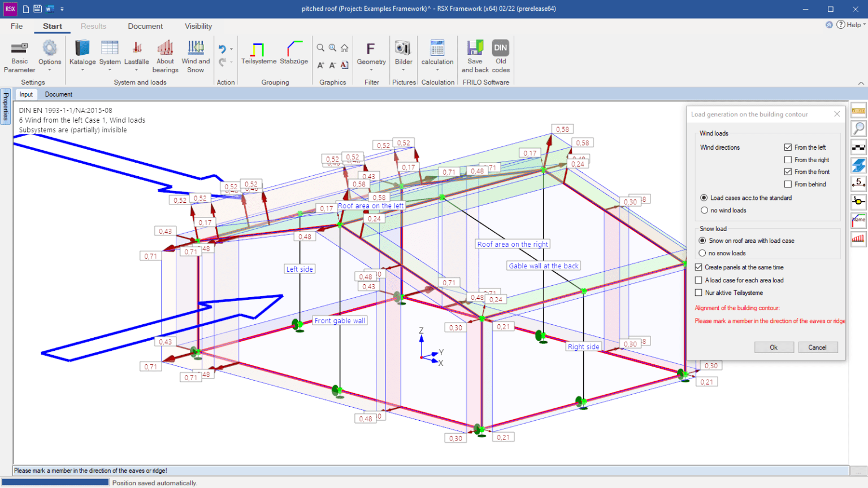Select the no snow loads option
Viewport: 868px width, 488px height.
(x=702, y=253)
